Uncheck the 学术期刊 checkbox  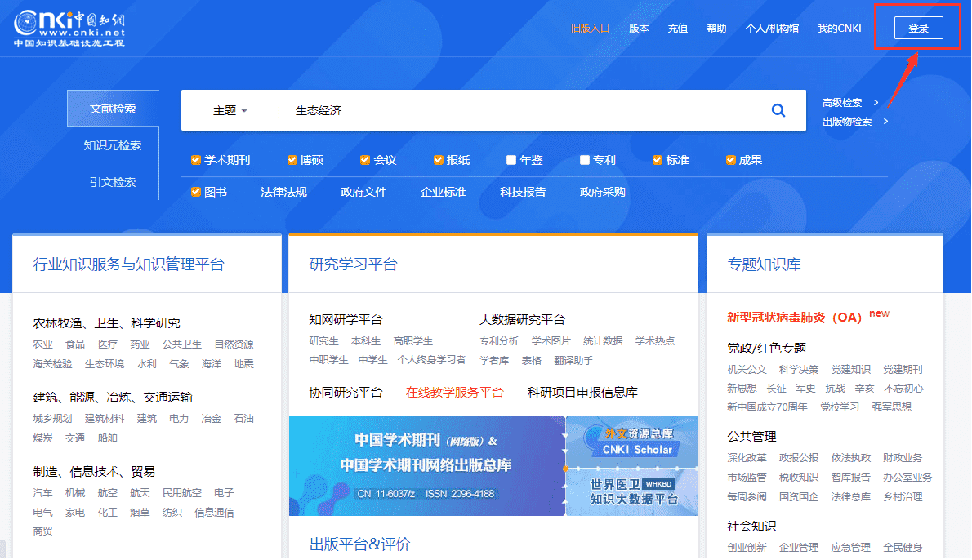[196, 160]
